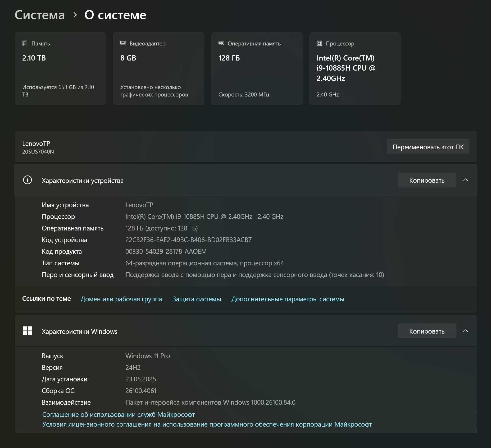Click the Выпуск label
This screenshot has width=491, height=448.
(52, 356)
